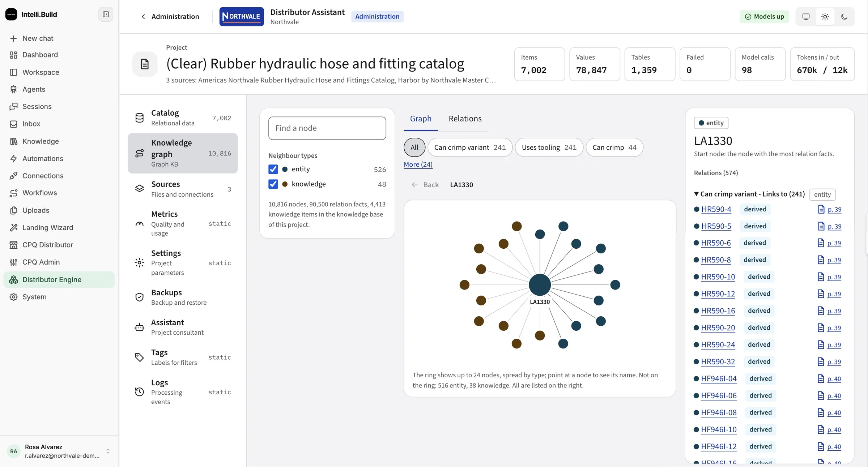Filter by Can crimp variant 241
Viewport: 868px width, 467px height.
pyautogui.click(x=470, y=147)
